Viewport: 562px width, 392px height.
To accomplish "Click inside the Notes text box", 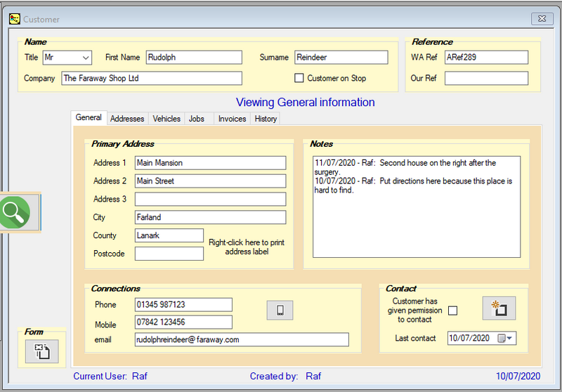I will [417, 207].
